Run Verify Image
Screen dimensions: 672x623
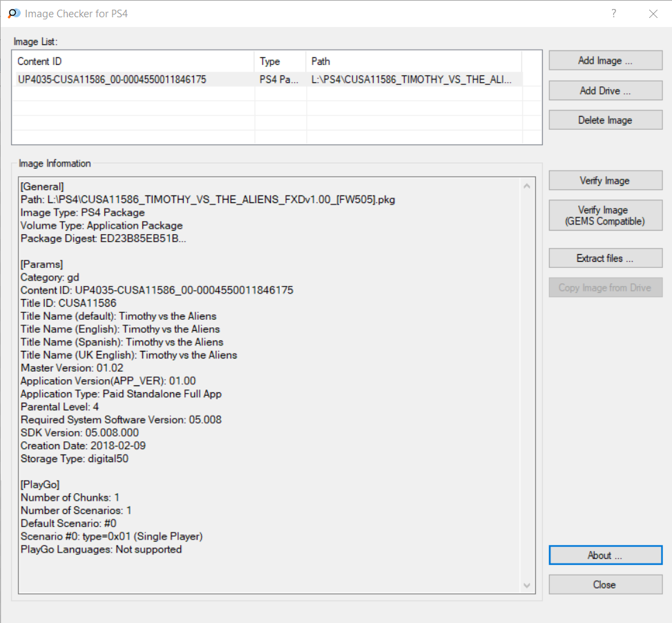pos(605,180)
